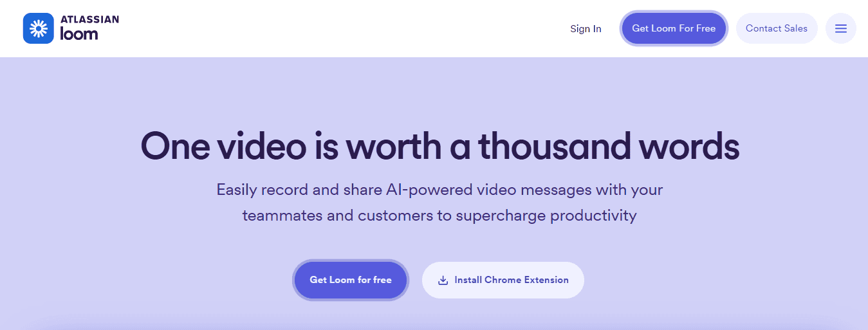This screenshot has width=868, height=330.
Task: Click the words One video in the heading
Action: [x=223, y=146]
